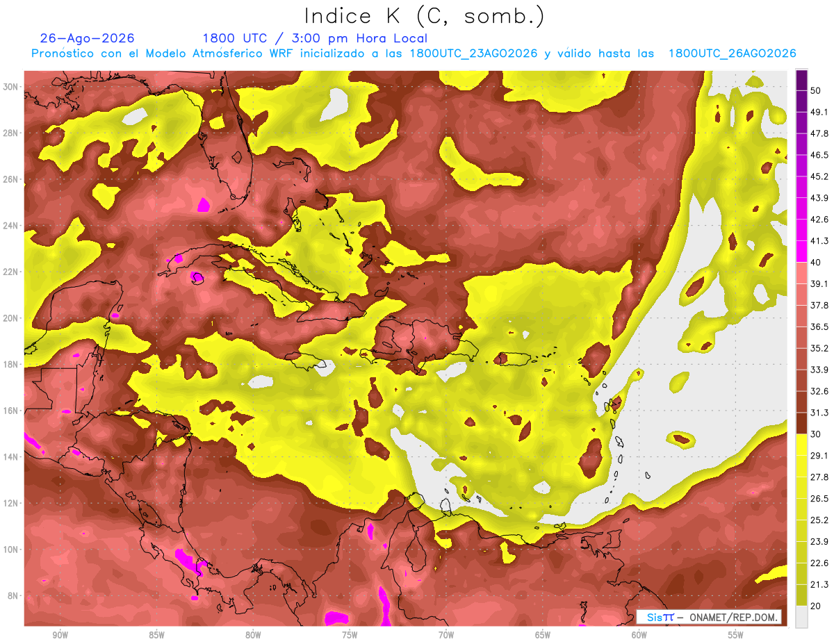834x644 pixels.
Task: Select the 10N latitude axis label
Action: click(12, 550)
